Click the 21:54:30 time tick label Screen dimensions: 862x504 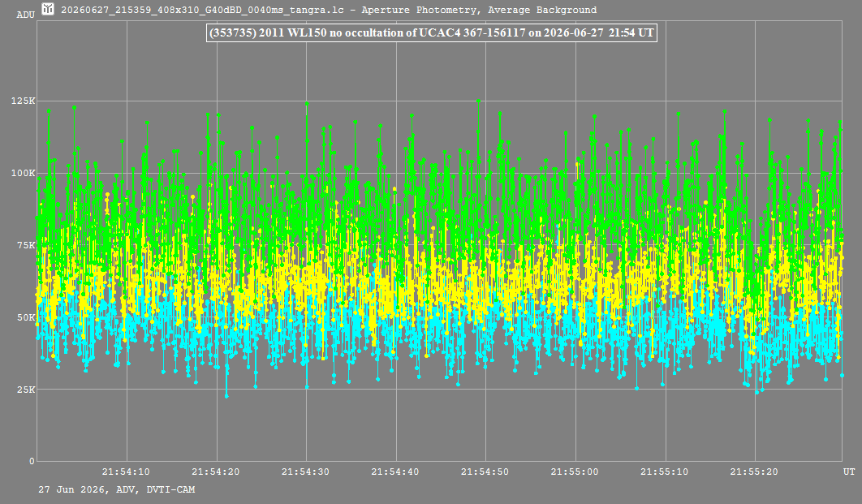pos(305,472)
